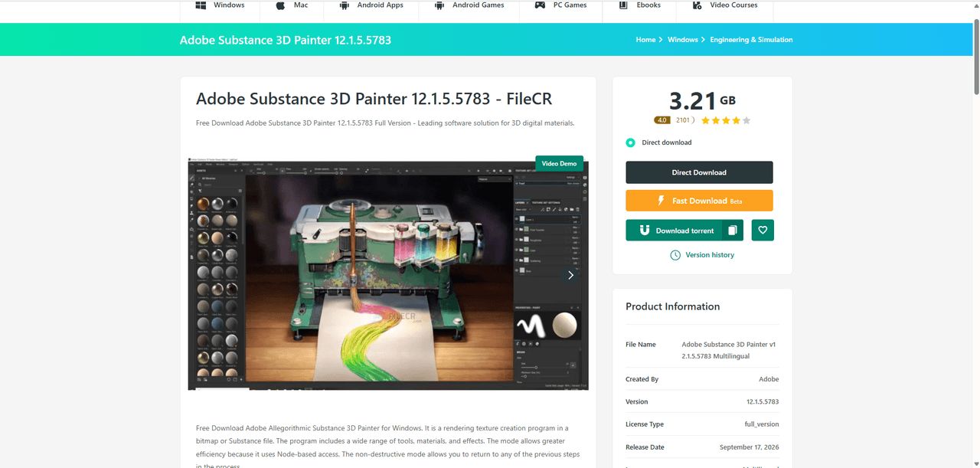Click the "4.0" rating badge

662,120
